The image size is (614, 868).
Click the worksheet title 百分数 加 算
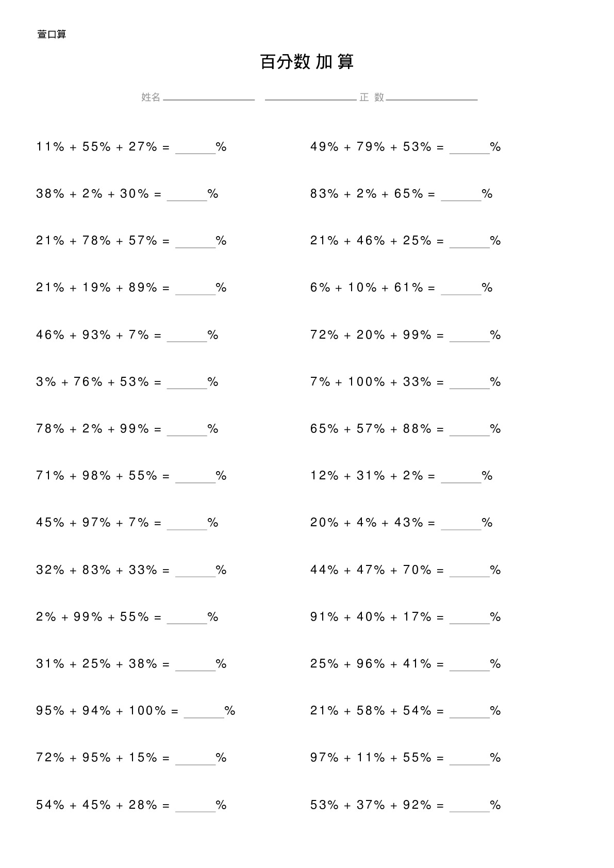(307, 62)
